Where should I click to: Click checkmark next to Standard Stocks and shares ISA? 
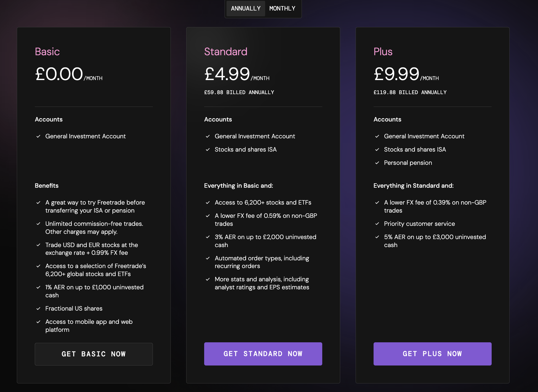pyautogui.click(x=208, y=150)
